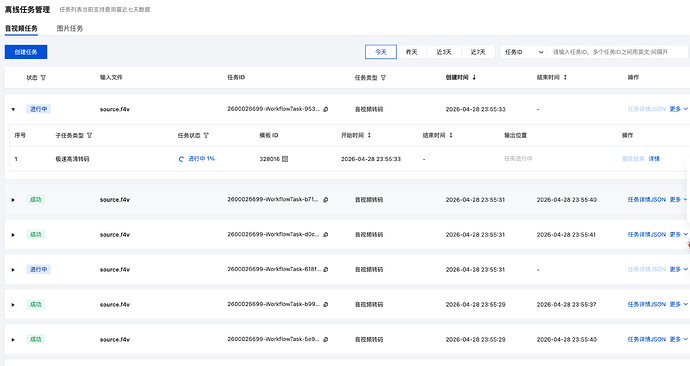Open 更多 menu for WorkflowTask-b71 row
Image resolution: width=690 pixels, height=366 pixels.
pos(678,200)
